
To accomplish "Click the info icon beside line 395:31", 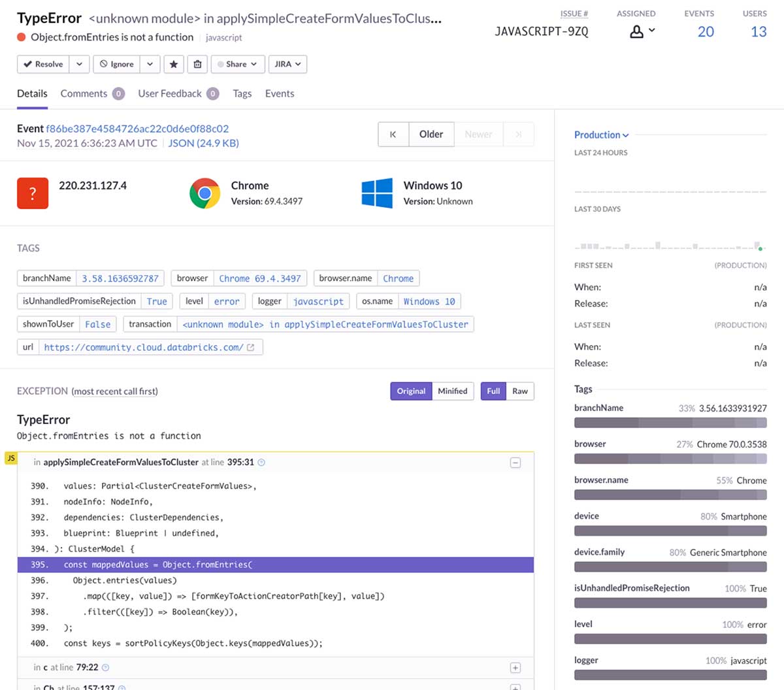I will [x=261, y=462].
